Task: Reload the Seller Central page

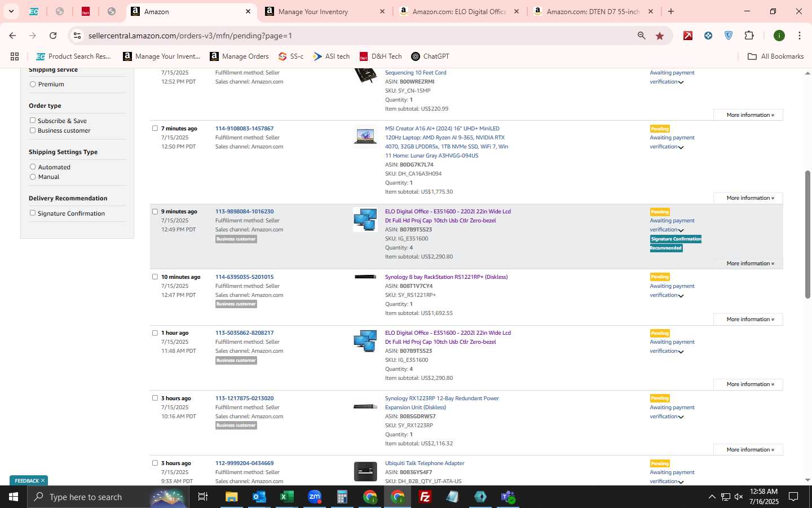Action: (x=53, y=36)
